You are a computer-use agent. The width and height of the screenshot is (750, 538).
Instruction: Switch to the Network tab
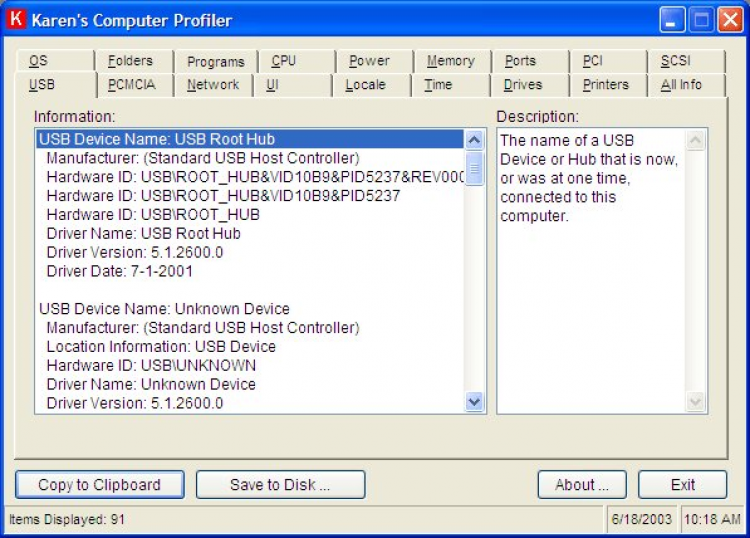(x=213, y=85)
